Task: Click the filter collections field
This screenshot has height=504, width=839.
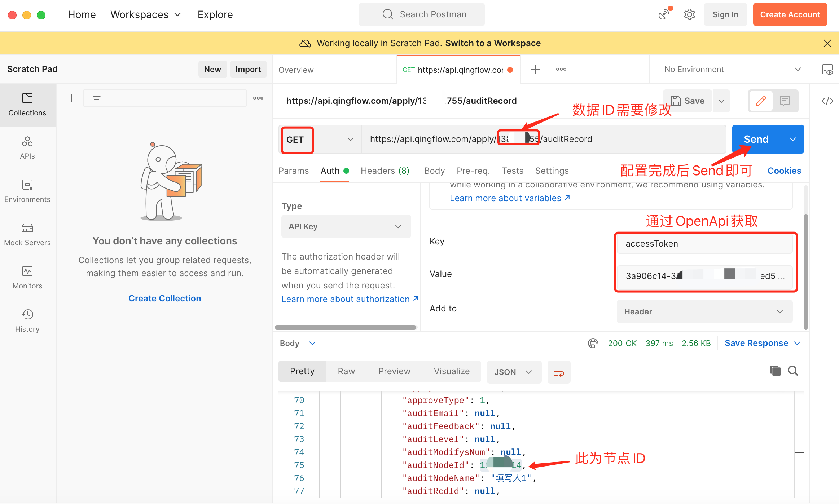Action: pyautogui.click(x=164, y=98)
